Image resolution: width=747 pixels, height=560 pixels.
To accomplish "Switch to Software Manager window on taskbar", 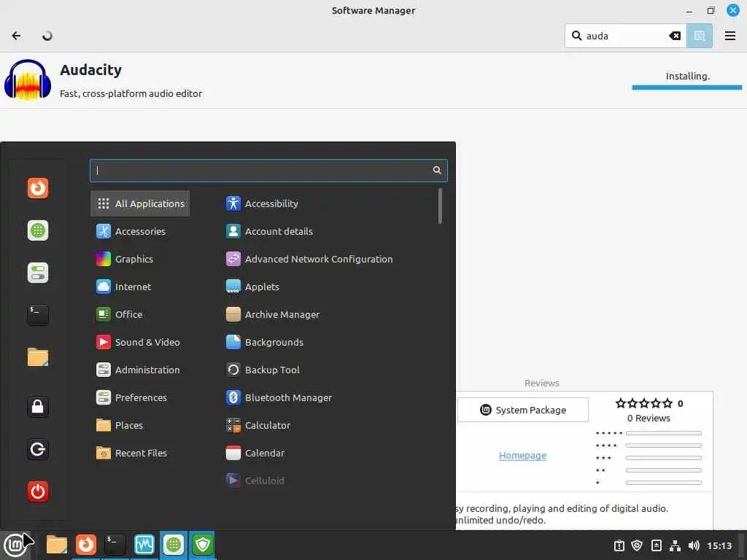I will point(174,544).
